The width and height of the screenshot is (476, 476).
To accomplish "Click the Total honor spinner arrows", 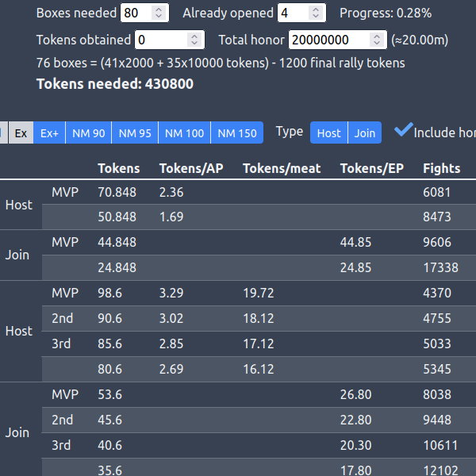I will [x=378, y=40].
